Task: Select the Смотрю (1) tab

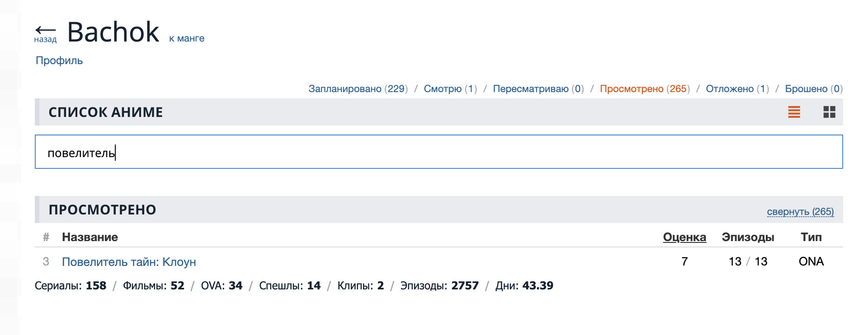Action: (x=450, y=88)
